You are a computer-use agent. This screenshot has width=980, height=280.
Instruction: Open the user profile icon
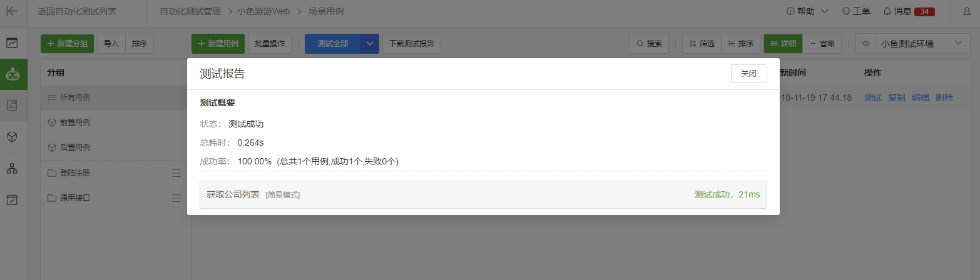[x=966, y=11]
